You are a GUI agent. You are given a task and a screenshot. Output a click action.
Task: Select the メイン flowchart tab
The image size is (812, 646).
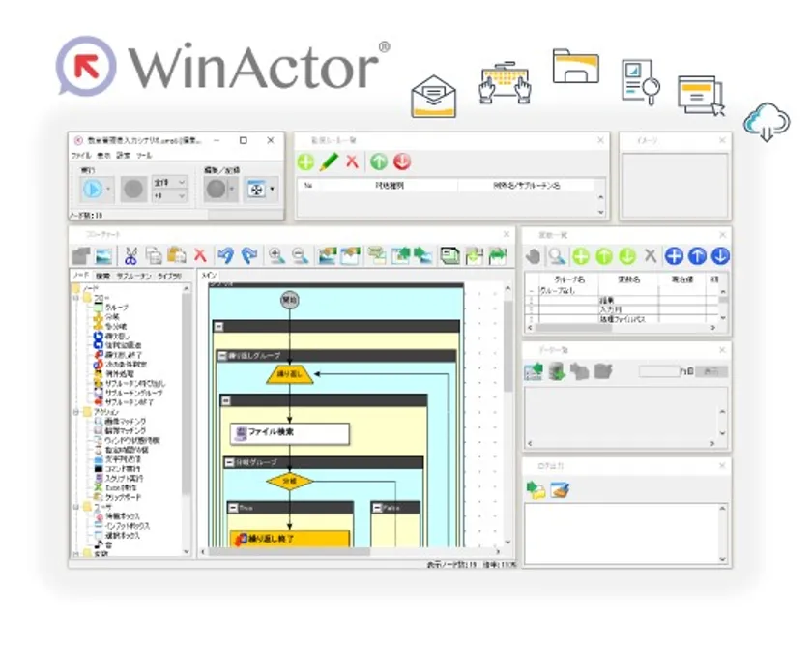coord(209,275)
